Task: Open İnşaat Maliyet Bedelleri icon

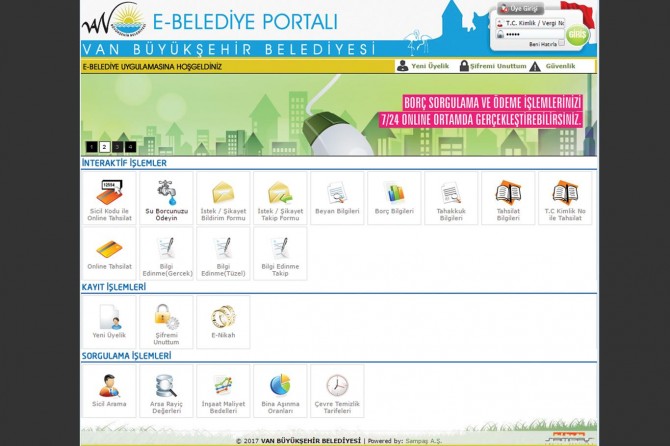Action: coord(223,386)
